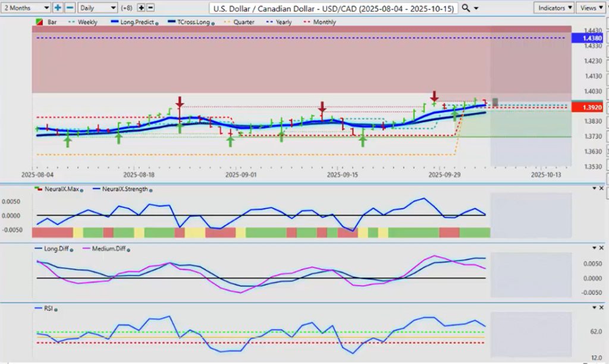Image resolution: width=609 pixels, height=364 pixels.
Task: Close the NeuralX indicator panel
Action: click(x=601, y=189)
